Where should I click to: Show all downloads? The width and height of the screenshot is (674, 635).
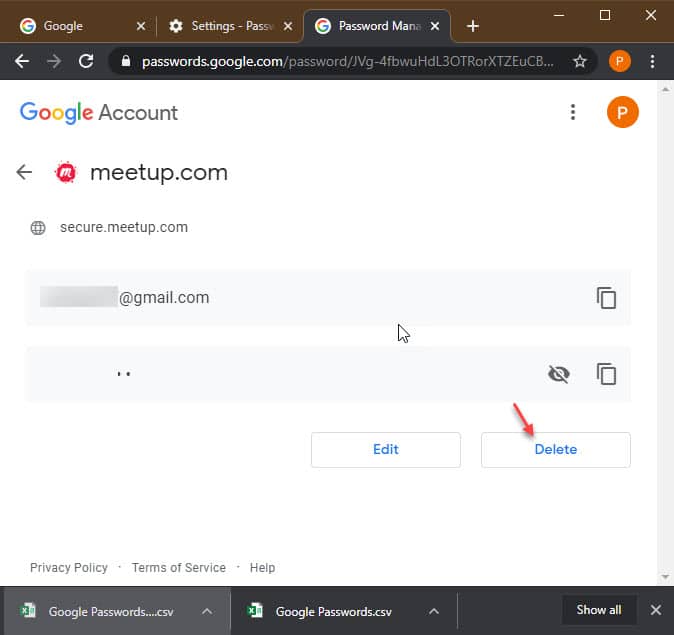pos(599,610)
